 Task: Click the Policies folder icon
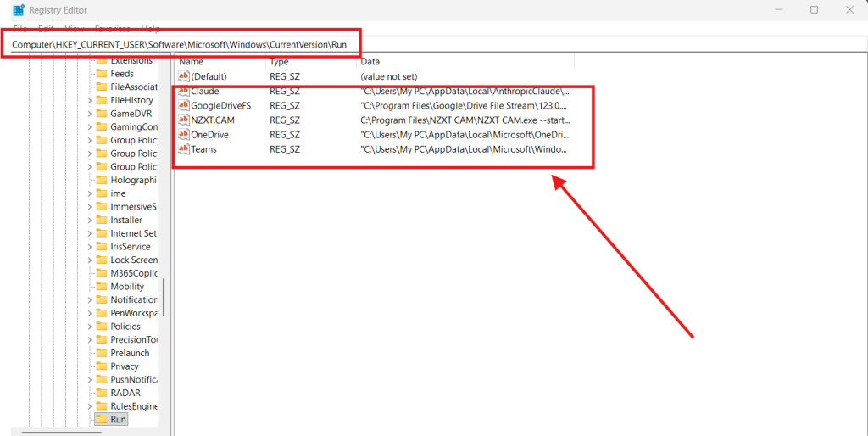pyautogui.click(x=102, y=327)
